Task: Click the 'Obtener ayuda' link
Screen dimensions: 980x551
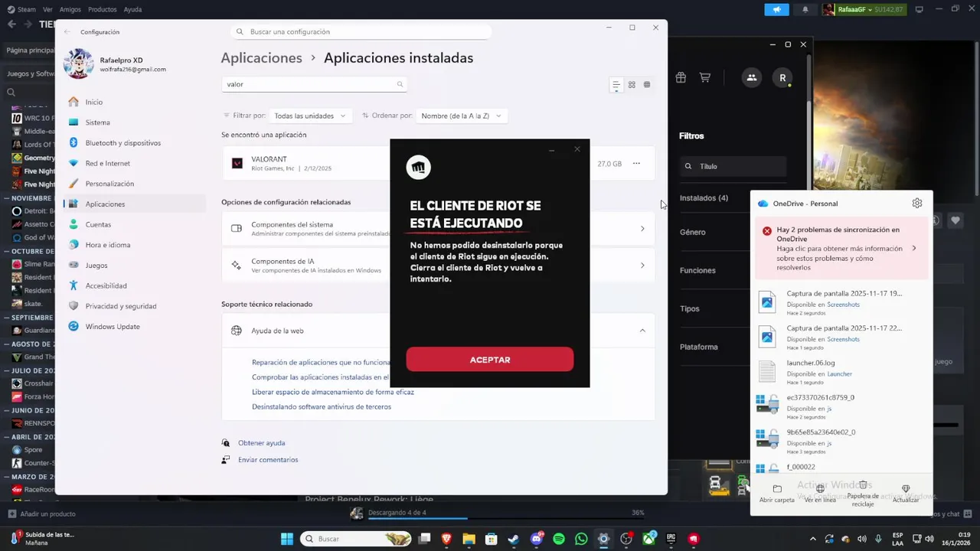Action: tap(261, 443)
